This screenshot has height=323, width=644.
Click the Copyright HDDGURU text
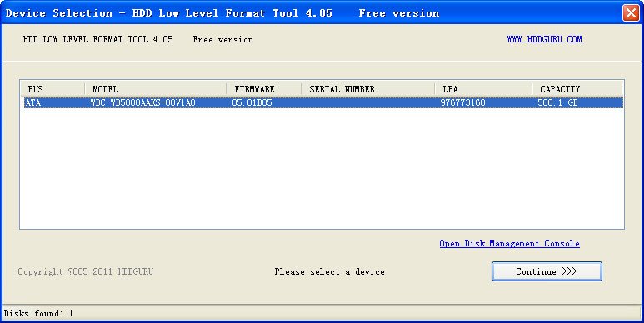[86, 271]
